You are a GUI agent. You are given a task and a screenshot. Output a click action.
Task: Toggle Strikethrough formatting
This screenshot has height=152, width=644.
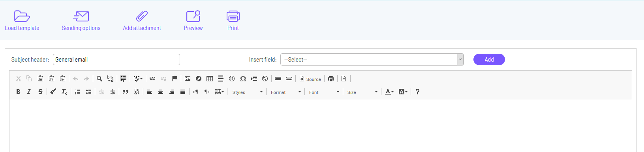40,92
